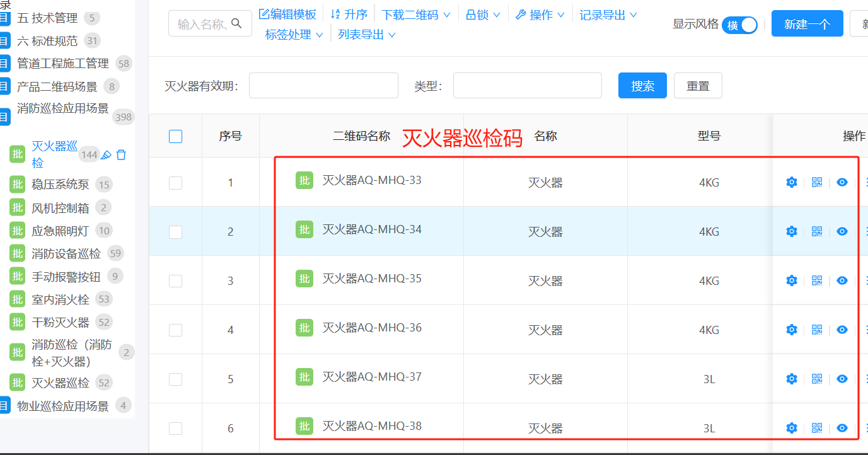Click the search magnifier icon in name input
This screenshot has height=455, width=868.
point(236,23)
